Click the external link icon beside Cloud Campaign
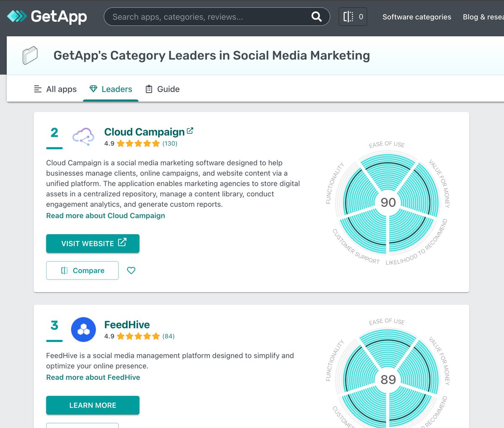The image size is (504, 428). pyautogui.click(x=190, y=131)
